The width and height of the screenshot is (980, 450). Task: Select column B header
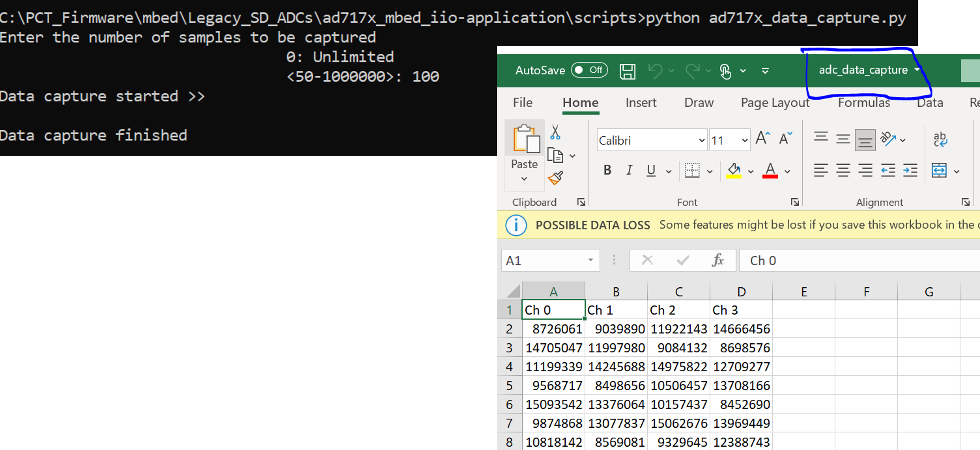616,292
